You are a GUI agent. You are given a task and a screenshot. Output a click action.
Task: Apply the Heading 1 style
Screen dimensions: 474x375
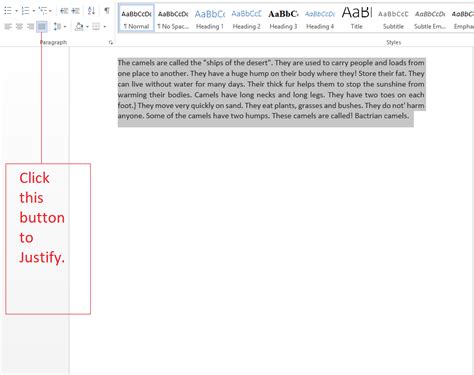[210, 18]
